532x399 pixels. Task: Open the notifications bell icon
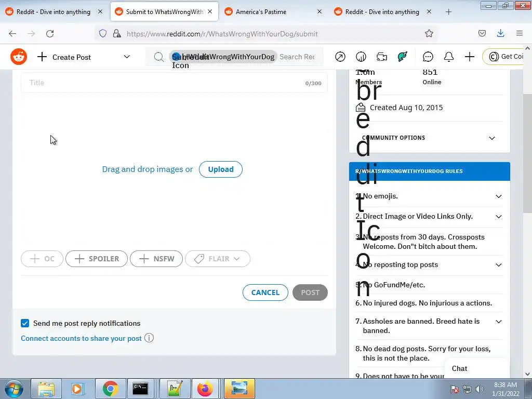(448, 57)
